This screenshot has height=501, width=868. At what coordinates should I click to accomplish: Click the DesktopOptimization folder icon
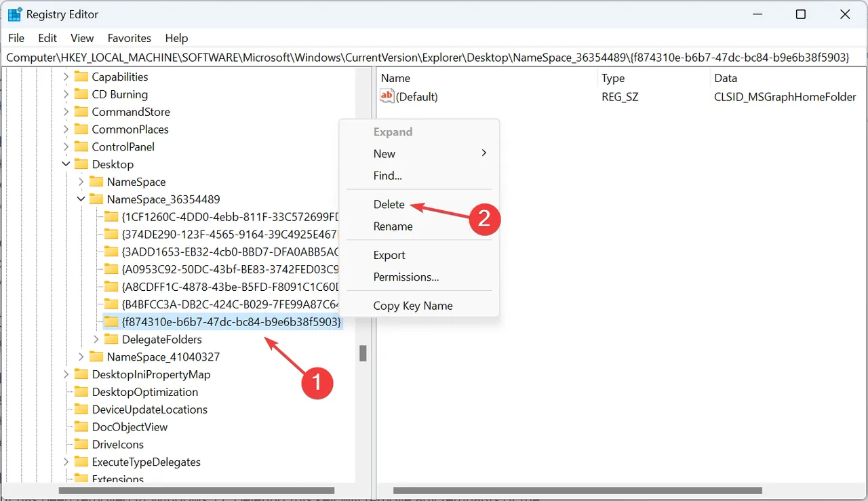81,392
